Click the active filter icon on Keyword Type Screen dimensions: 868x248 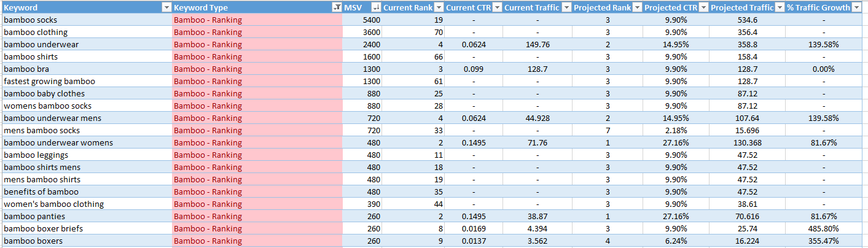pyautogui.click(x=336, y=7)
